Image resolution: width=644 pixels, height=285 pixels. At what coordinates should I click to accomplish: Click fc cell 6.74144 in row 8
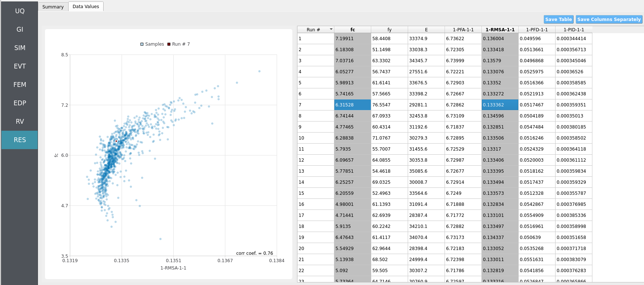(x=352, y=116)
